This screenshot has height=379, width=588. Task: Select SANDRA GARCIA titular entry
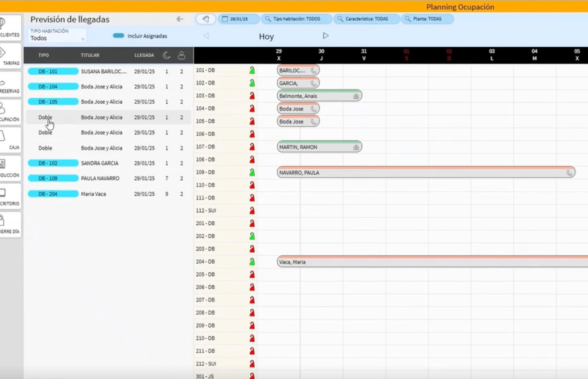(100, 163)
